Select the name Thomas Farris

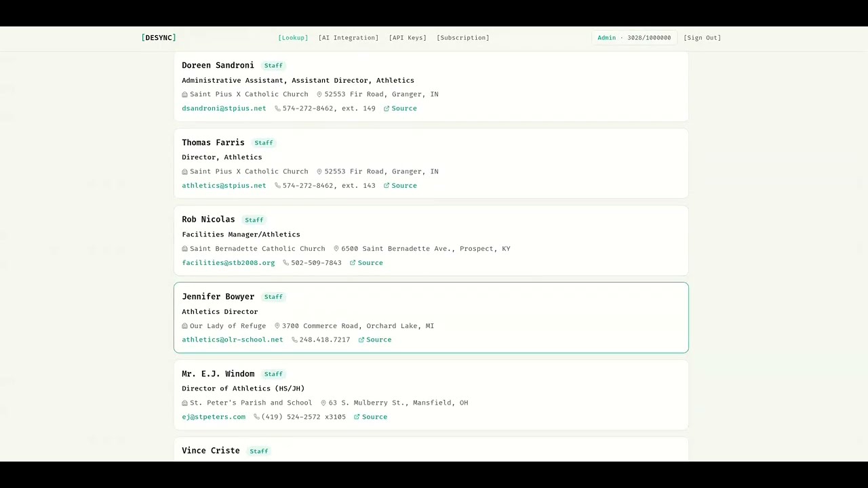point(213,143)
